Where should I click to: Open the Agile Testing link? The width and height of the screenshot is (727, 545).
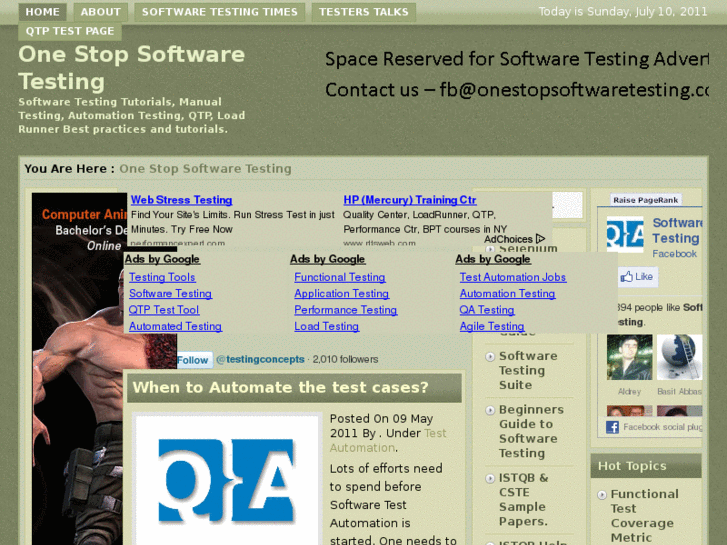click(492, 326)
